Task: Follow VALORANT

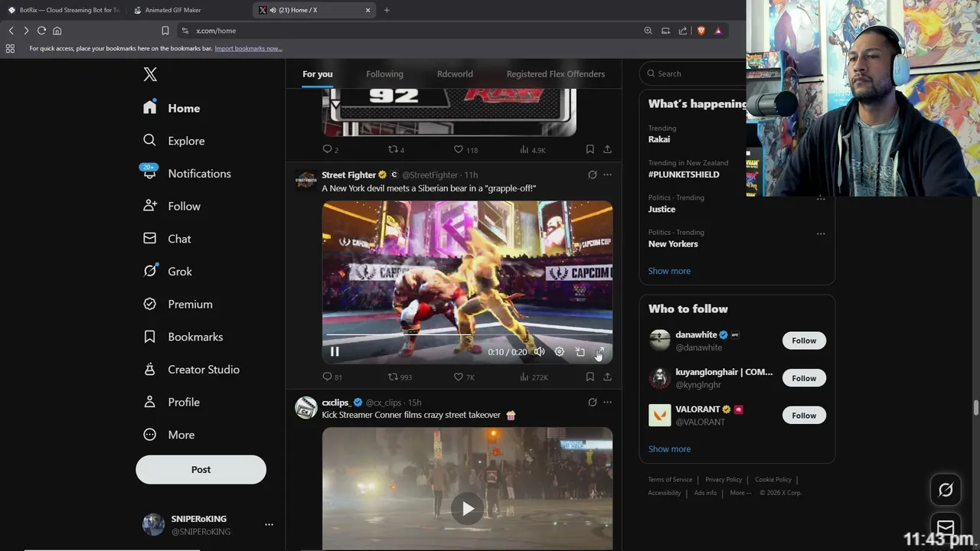Action: [804, 416]
